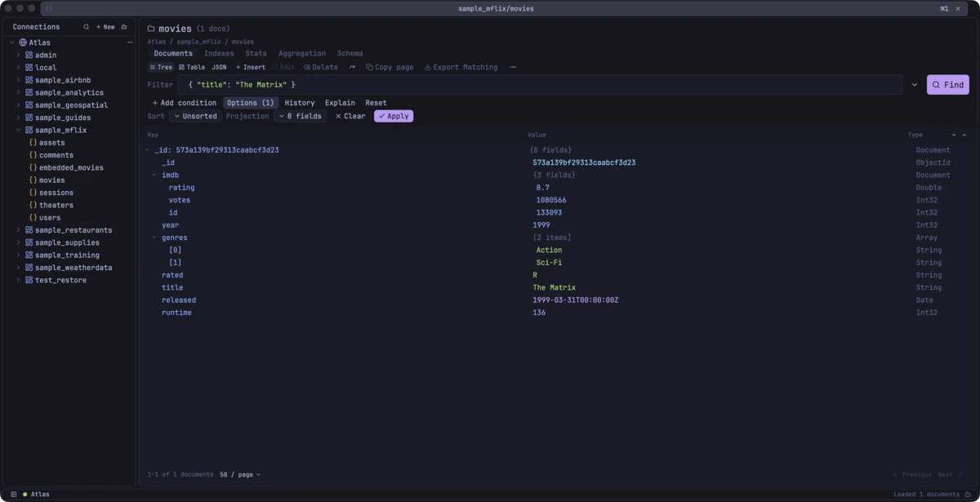Select the Documents tab
Viewport: 980px width, 502px height.
click(173, 54)
